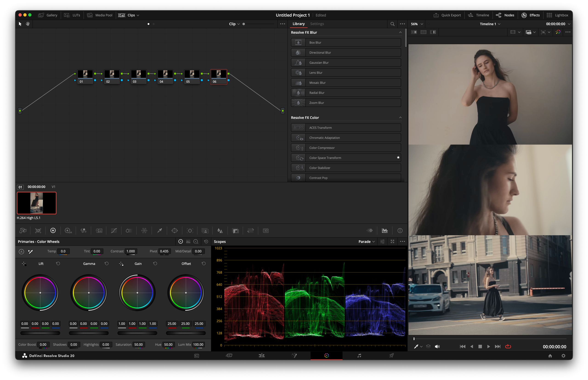The width and height of the screenshot is (588, 380).
Task: Collapse the Resolve FX Blur section
Action: 400,32
